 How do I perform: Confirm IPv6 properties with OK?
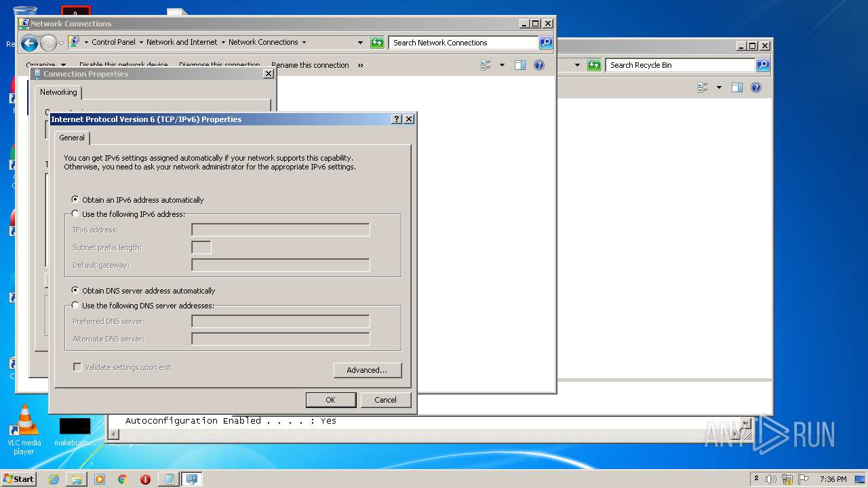(x=331, y=400)
